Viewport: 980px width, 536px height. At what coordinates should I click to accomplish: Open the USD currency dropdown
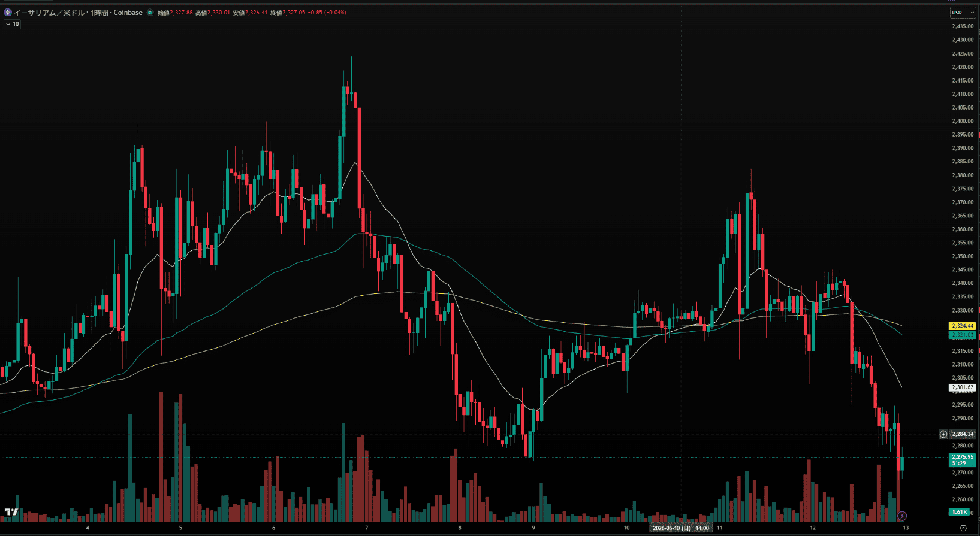[961, 13]
